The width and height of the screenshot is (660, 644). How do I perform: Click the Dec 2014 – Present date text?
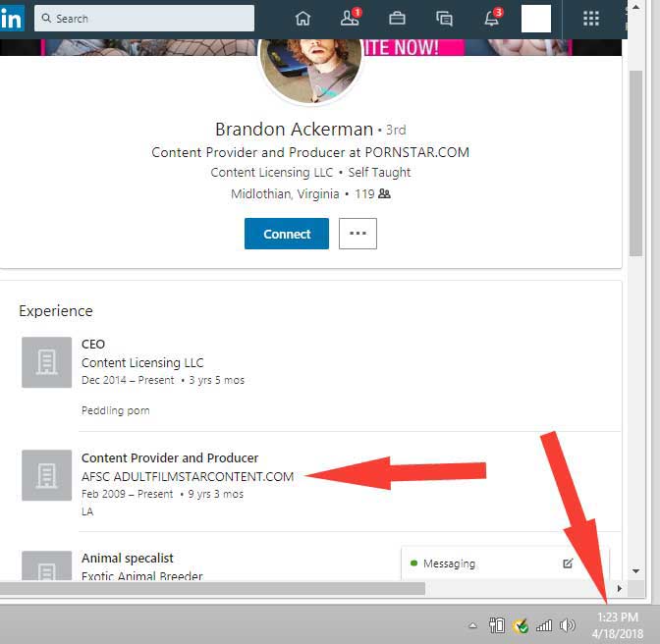[x=128, y=380]
